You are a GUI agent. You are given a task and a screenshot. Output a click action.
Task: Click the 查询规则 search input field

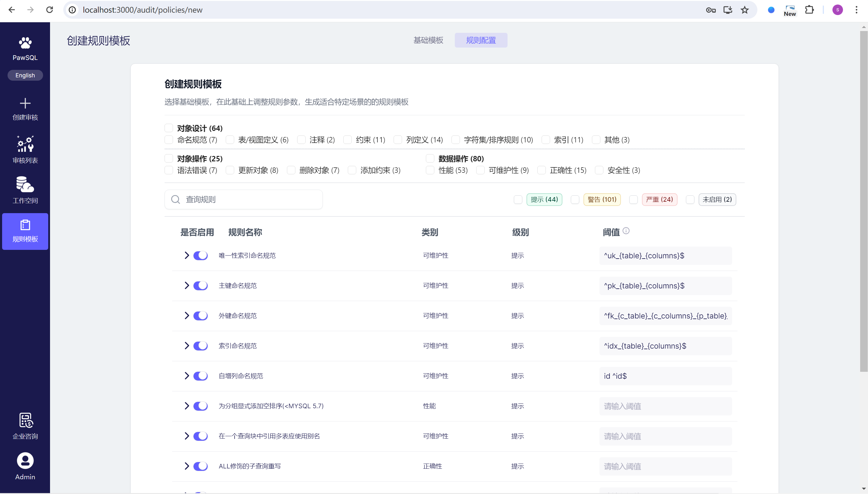[251, 200]
